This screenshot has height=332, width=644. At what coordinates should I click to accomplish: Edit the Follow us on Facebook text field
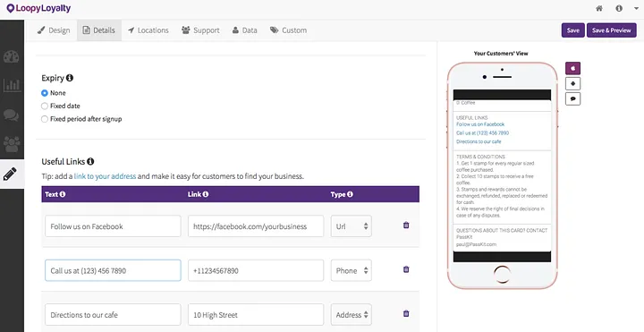pos(113,226)
